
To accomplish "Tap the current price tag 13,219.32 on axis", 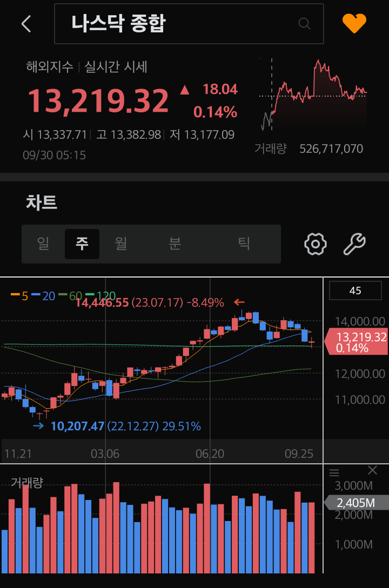I will point(357,341).
